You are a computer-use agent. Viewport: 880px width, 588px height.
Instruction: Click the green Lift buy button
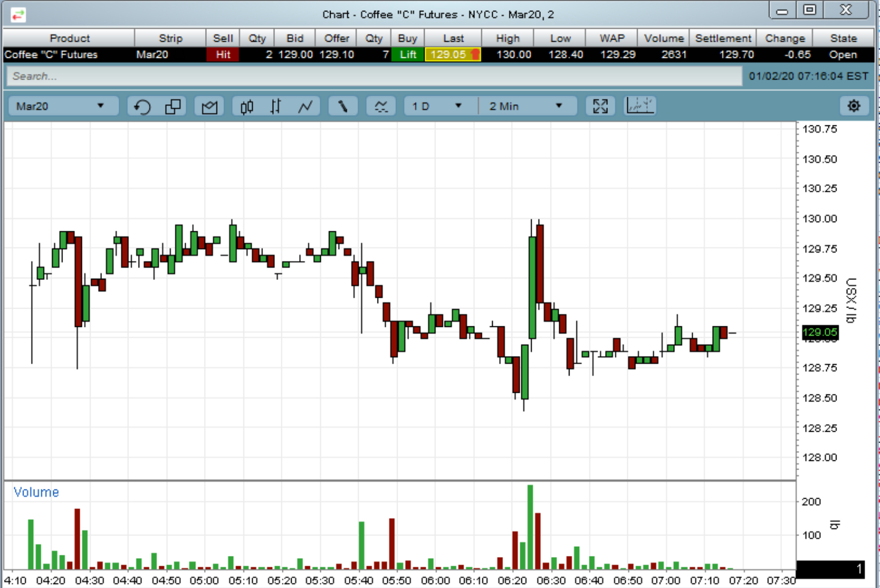[x=407, y=54]
